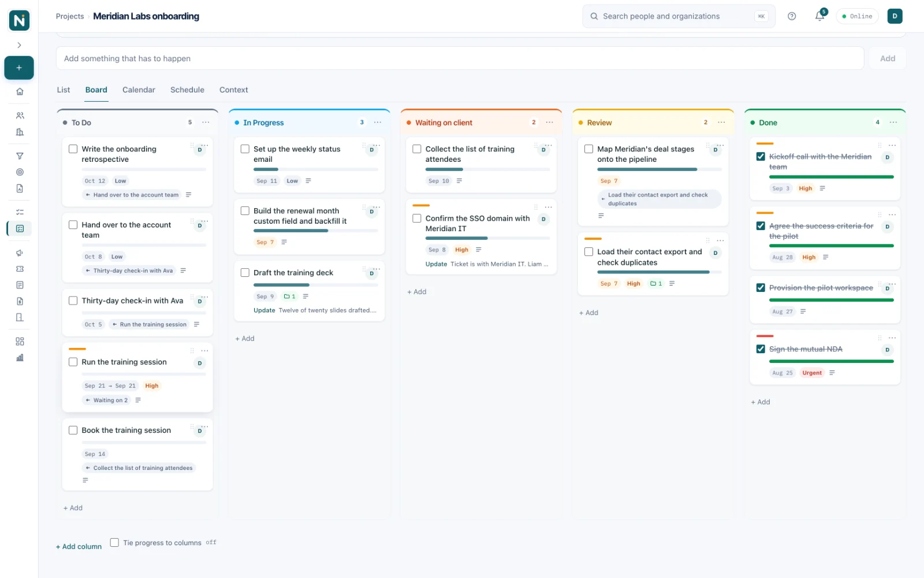Uncheck 'Sign the mutual NDA' task
Screen dimensions: 924x578
pos(761,349)
